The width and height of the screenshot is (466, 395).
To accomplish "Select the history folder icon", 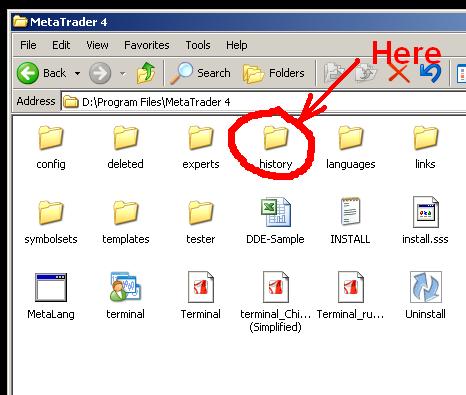I will (276, 138).
